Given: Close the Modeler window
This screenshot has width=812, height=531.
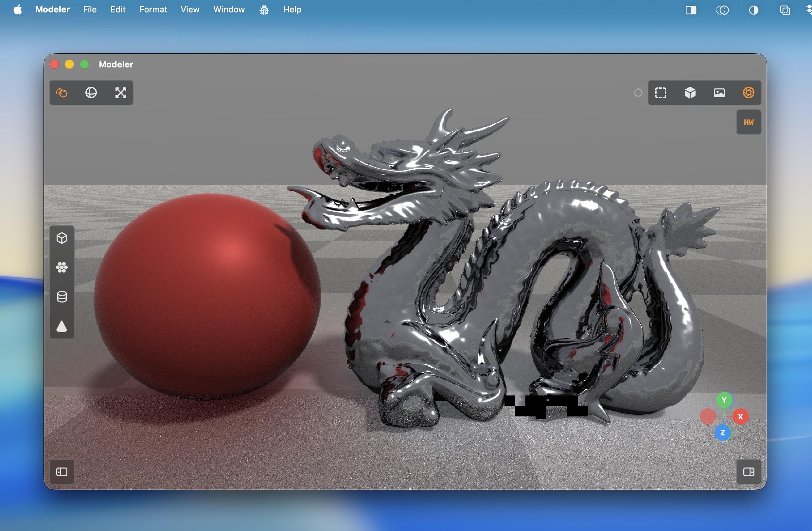Looking at the screenshot, I should click(55, 64).
